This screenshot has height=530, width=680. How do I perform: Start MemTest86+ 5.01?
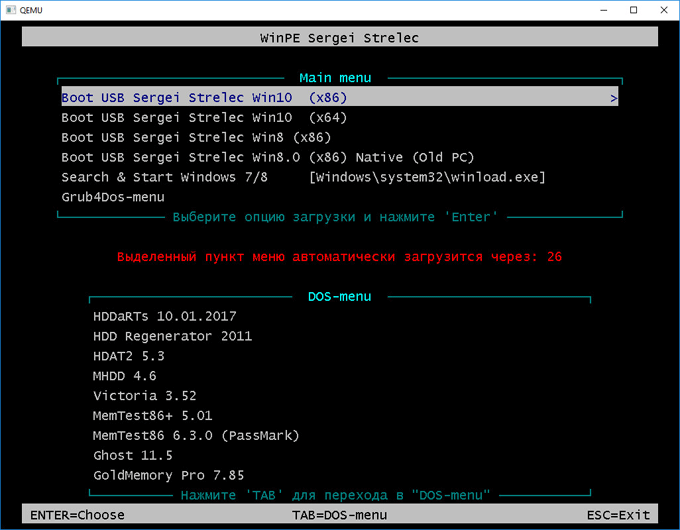[153, 415]
